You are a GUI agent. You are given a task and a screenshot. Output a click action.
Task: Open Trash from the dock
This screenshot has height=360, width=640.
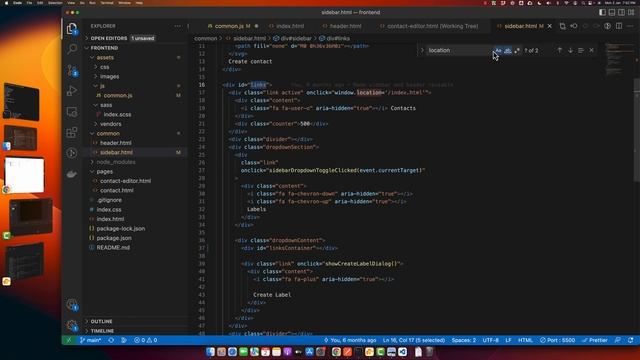click(x=429, y=351)
